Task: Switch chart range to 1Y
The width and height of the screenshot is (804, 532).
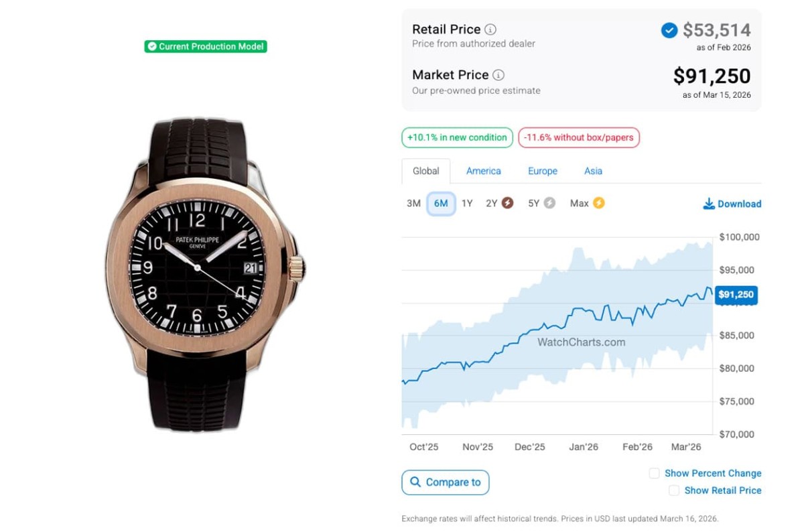Action: click(x=467, y=203)
